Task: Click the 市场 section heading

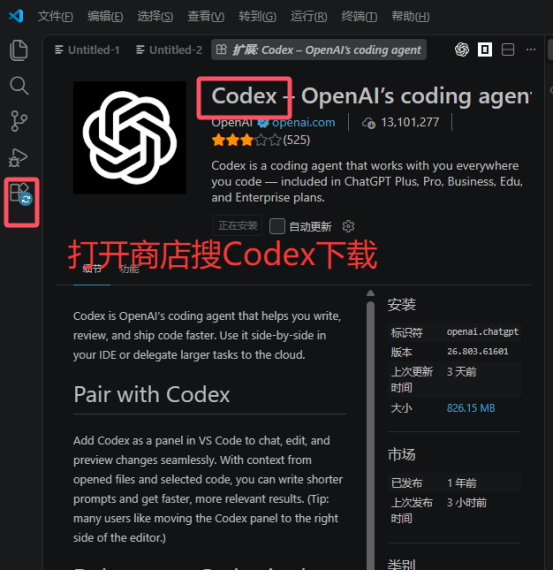Action: point(401,454)
